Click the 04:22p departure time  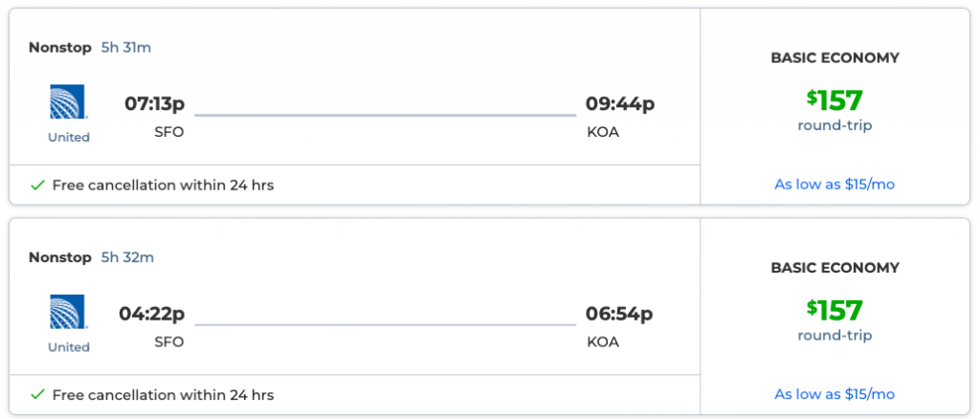tap(151, 313)
